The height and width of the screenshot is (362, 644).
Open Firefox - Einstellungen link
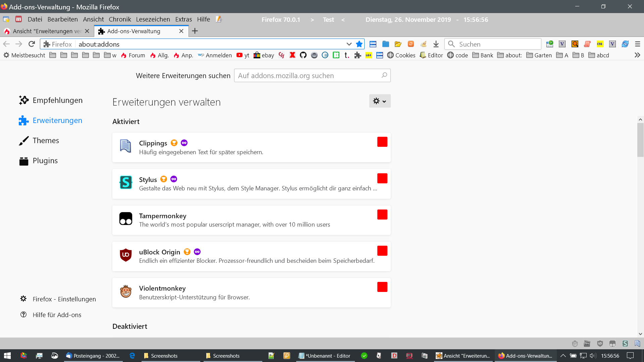point(64,299)
